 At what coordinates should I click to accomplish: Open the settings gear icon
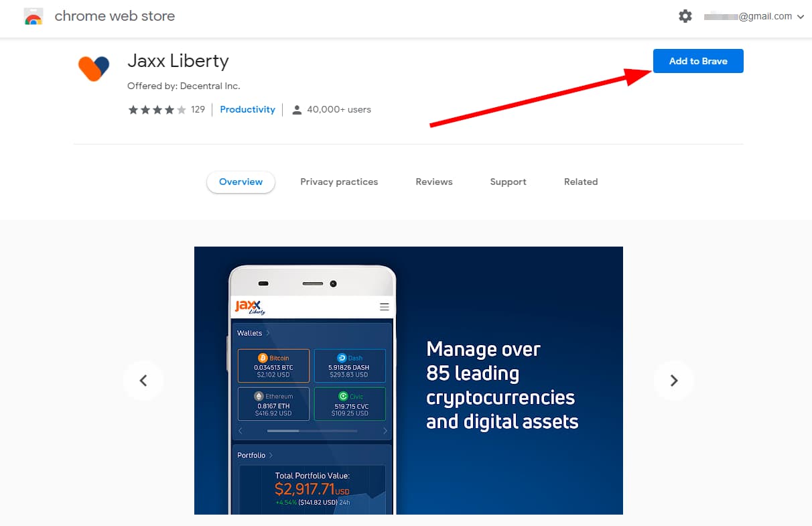pyautogui.click(x=685, y=16)
